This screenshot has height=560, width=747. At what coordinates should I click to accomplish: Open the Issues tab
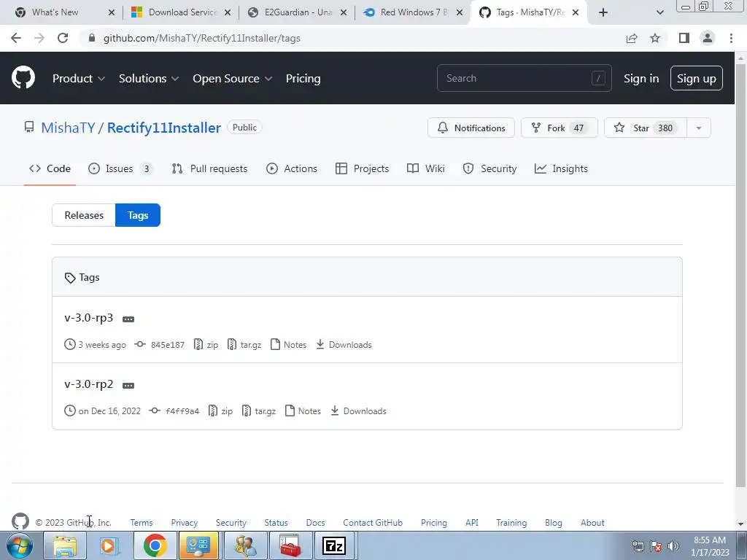(120, 168)
